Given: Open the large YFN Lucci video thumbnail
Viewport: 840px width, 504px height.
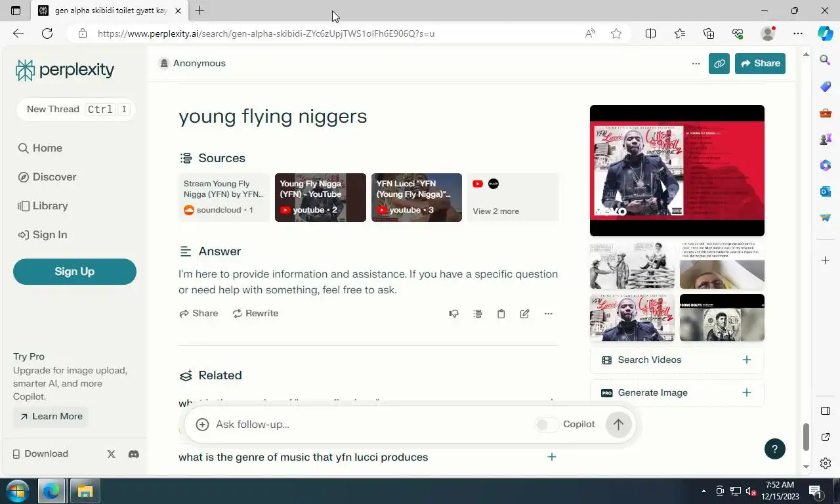Looking at the screenshot, I should [677, 171].
